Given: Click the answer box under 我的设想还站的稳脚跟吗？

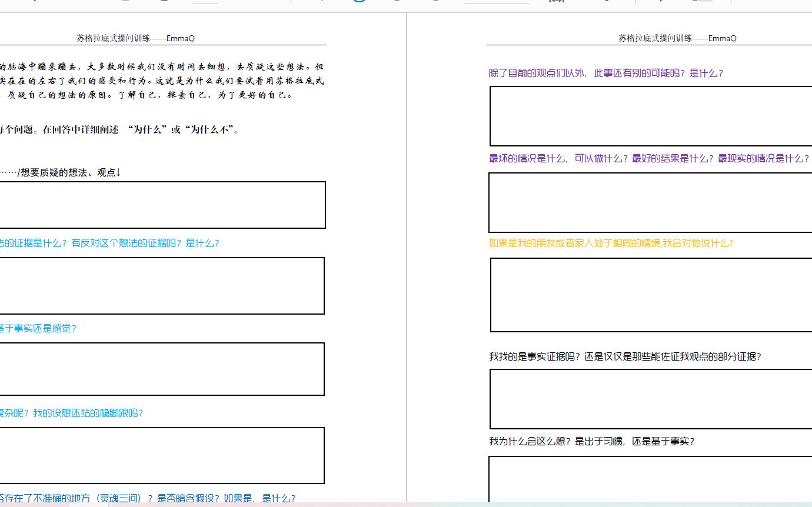Looking at the screenshot, I should (x=162, y=456).
